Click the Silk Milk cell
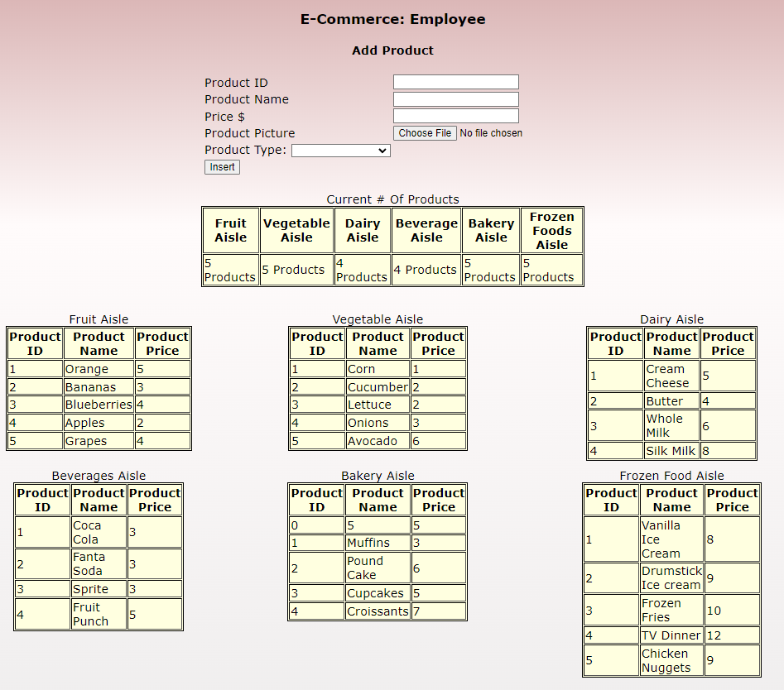 coord(671,451)
